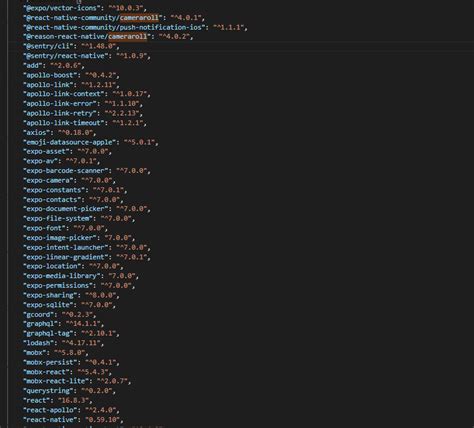Select the highlighted cameraroll in @react-native-community line

pyautogui.click(x=139, y=17)
